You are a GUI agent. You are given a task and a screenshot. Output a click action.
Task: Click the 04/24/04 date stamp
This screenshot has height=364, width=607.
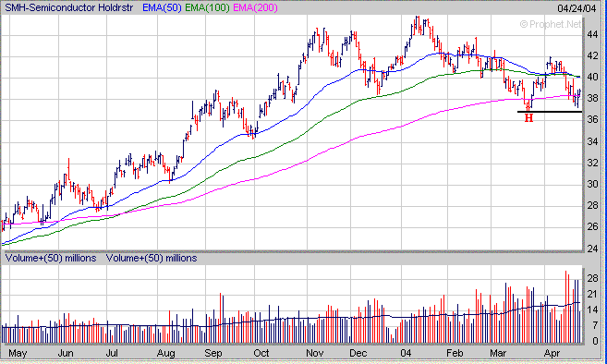(577, 8)
